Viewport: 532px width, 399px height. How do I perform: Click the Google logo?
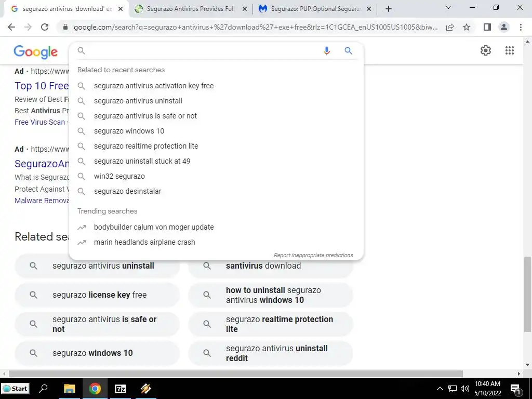[x=36, y=52]
